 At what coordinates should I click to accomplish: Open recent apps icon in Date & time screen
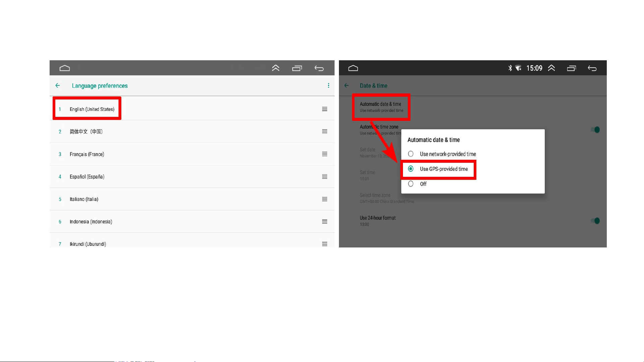tap(572, 68)
